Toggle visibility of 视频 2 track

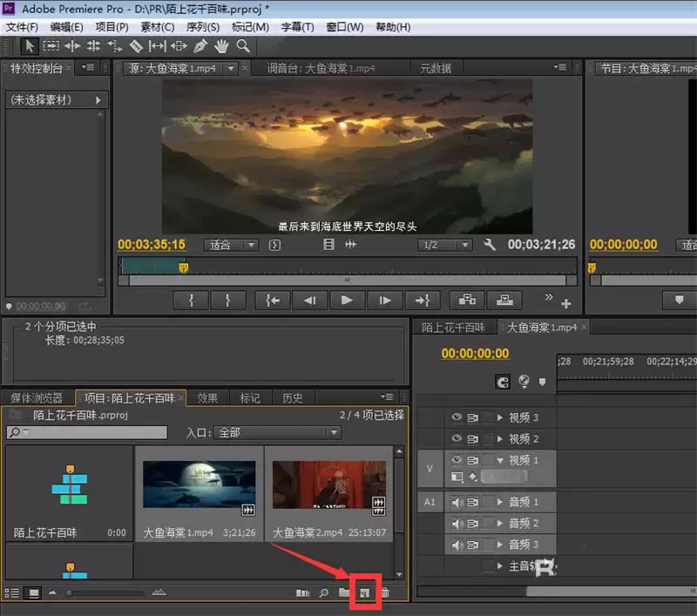(457, 439)
